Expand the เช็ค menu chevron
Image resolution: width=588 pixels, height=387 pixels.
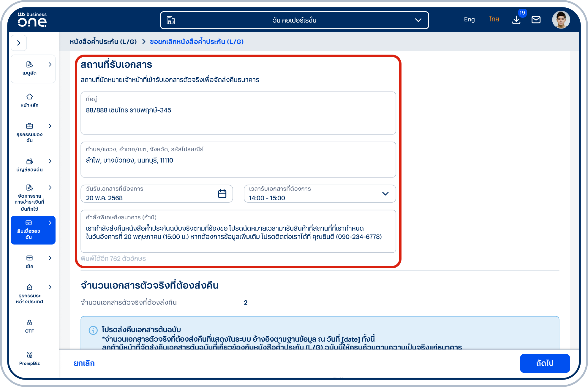[50, 258]
